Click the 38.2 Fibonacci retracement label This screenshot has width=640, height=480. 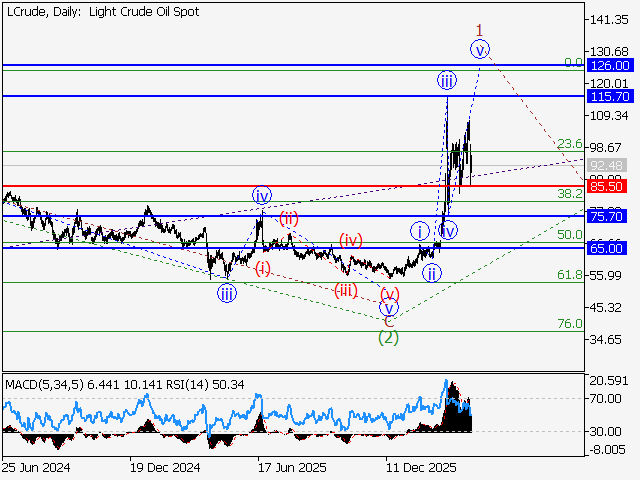pos(570,193)
